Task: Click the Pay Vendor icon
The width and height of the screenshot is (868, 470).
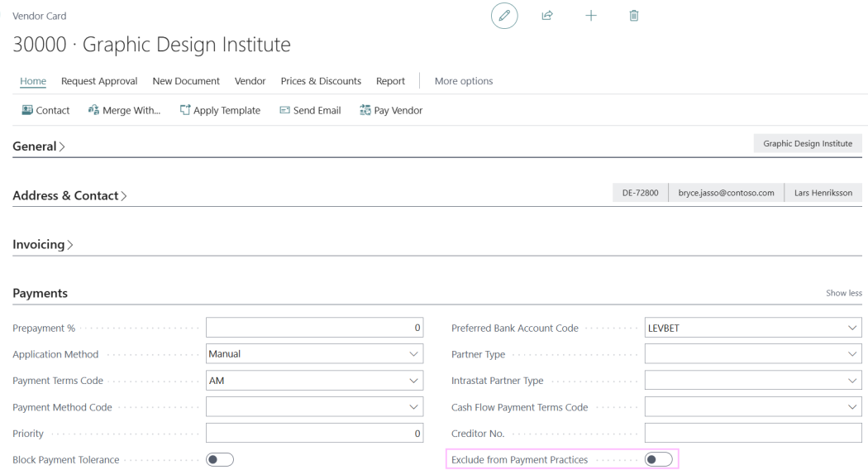Action: [365, 110]
